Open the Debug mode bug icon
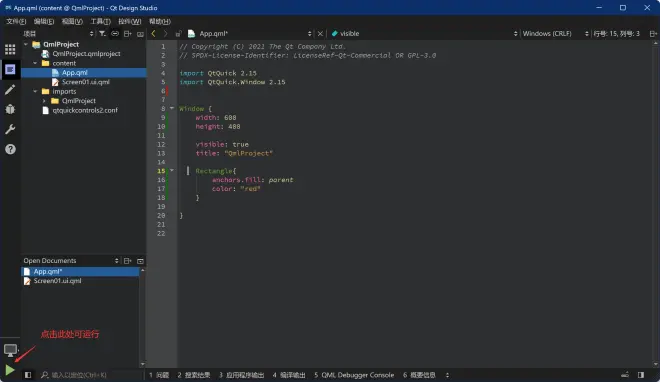This screenshot has height=382, width=660. (10, 109)
